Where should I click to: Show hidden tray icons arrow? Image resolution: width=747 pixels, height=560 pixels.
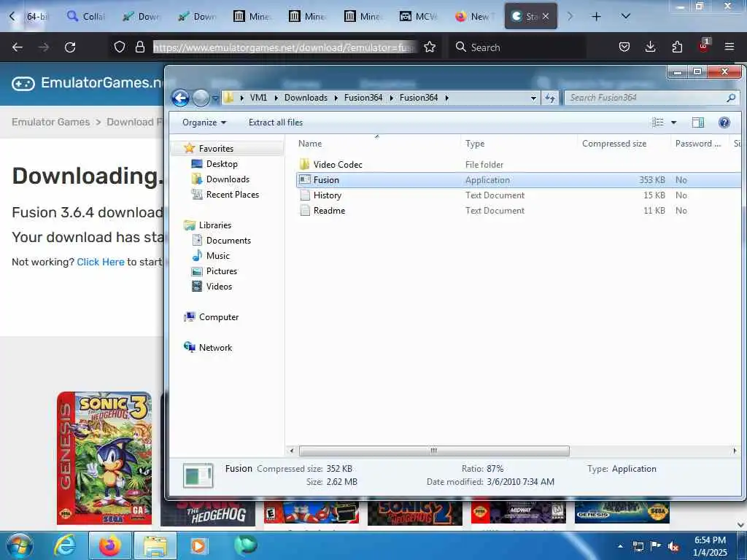click(x=620, y=546)
